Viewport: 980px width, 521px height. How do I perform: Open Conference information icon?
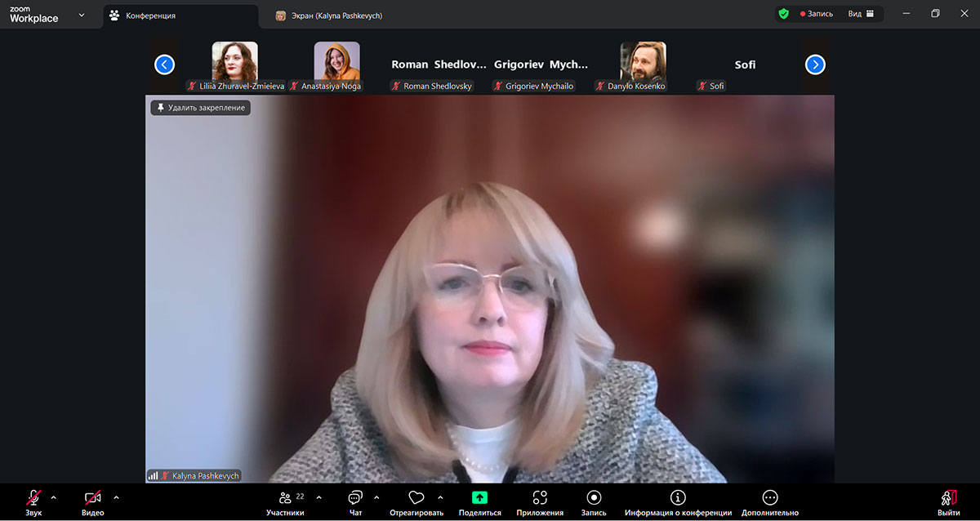pyautogui.click(x=677, y=498)
